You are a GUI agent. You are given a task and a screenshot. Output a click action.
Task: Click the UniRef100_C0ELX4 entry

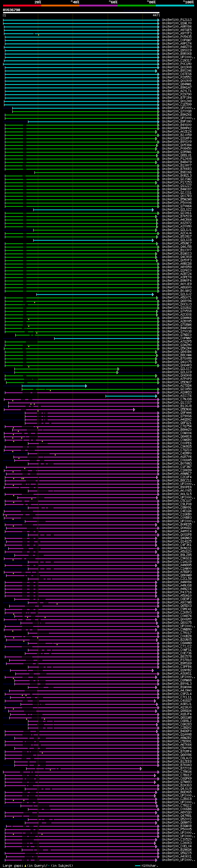(x=177, y=846)
